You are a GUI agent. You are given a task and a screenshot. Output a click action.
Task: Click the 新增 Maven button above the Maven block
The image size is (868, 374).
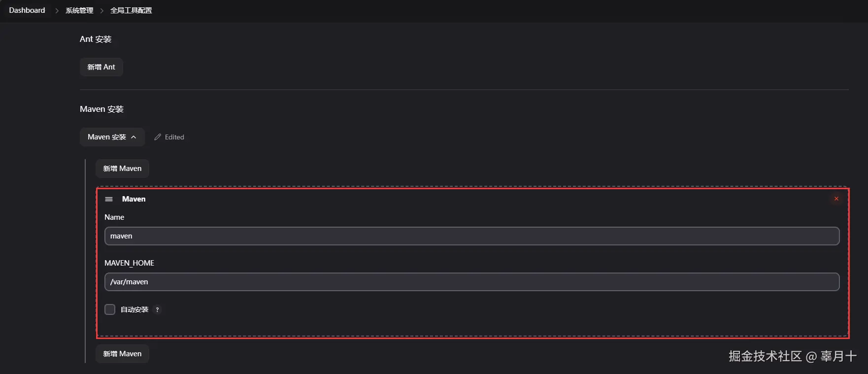click(x=122, y=169)
